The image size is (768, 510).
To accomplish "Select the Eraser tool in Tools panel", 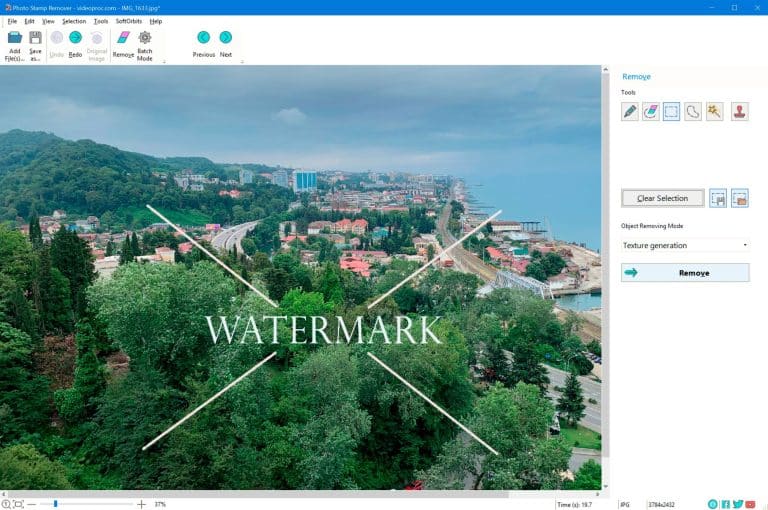I will click(x=651, y=111).
